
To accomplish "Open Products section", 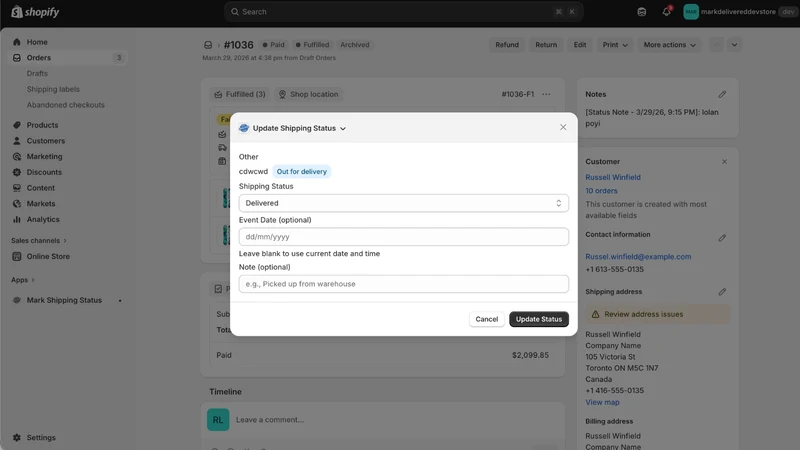I will 42,125.
